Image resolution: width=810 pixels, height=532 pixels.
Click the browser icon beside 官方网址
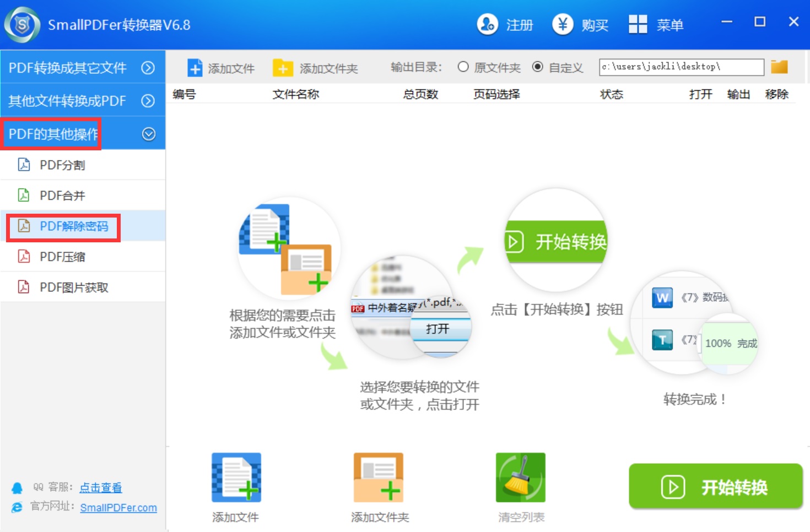[x=17, y=507]
